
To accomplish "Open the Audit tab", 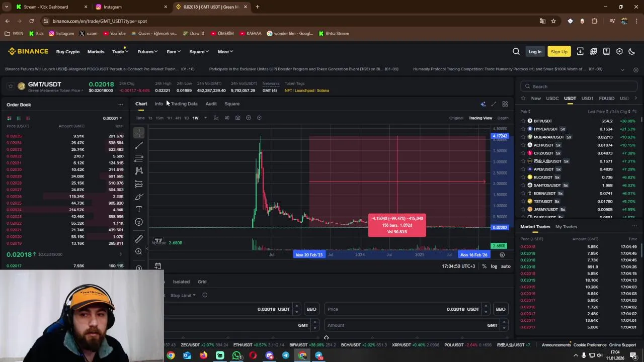I will [211, 104].
